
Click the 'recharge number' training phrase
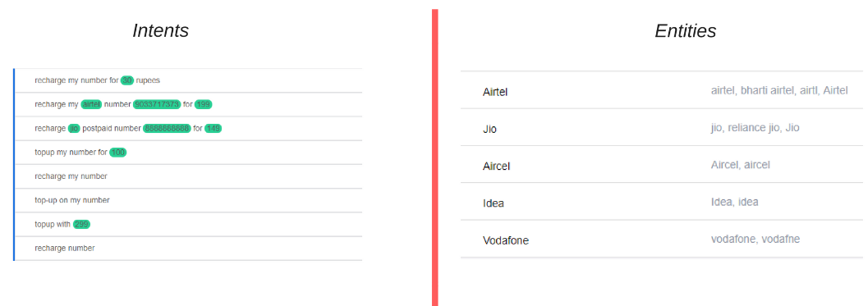(188, 249)
